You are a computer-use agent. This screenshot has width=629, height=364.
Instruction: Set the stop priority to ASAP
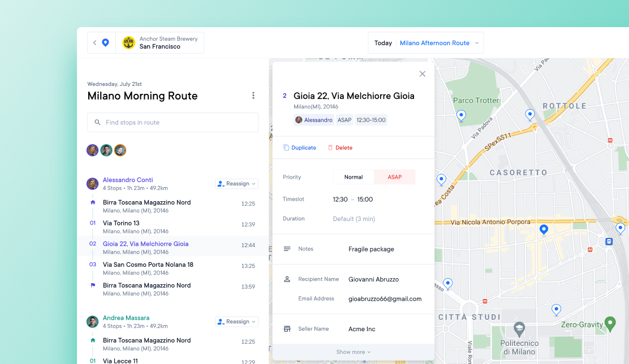pyautogui.click(x=394, y=177)
